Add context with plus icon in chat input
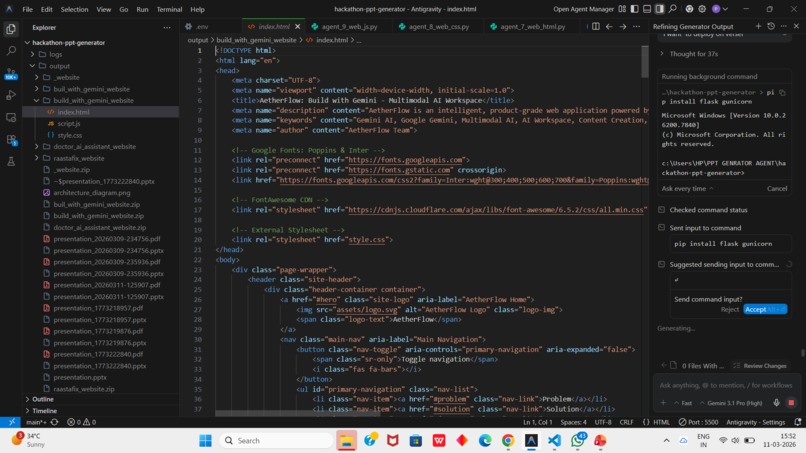This screenshot has width=806, height=453. coord(663,403)
